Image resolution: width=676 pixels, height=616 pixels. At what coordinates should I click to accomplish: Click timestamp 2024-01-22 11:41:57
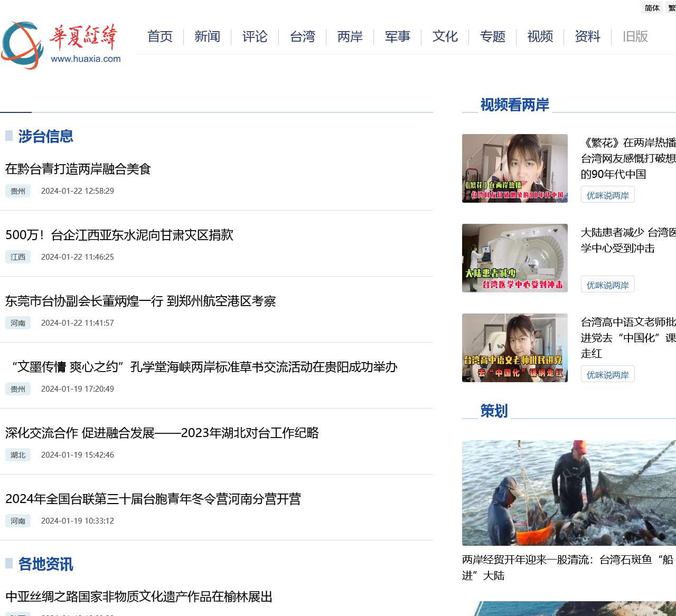coord(78,323)
